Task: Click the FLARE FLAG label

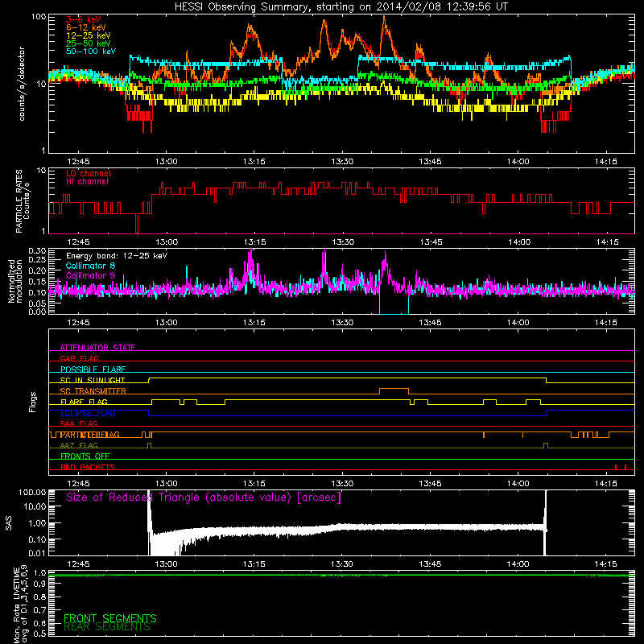Action: (84, 402)
